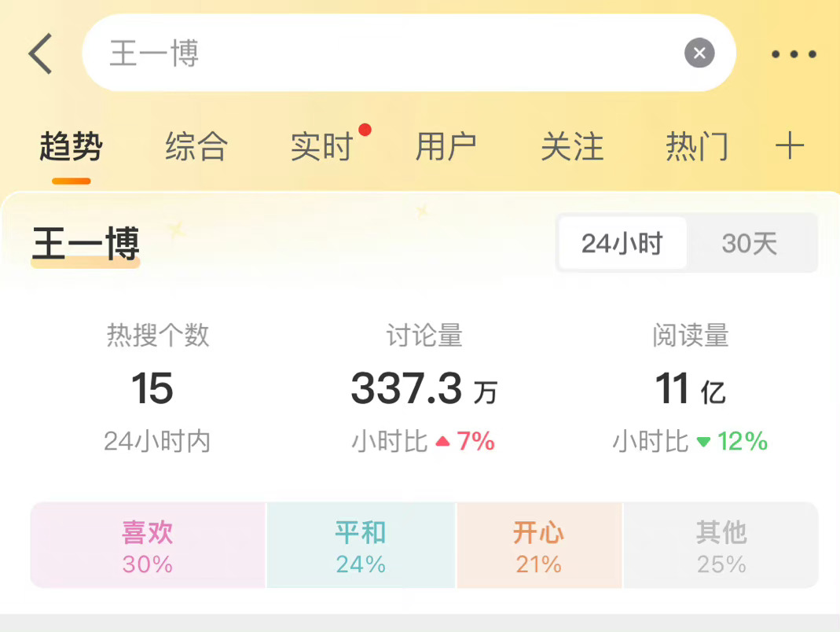Select the 关注 tab
840x632 pixels.
572,147
